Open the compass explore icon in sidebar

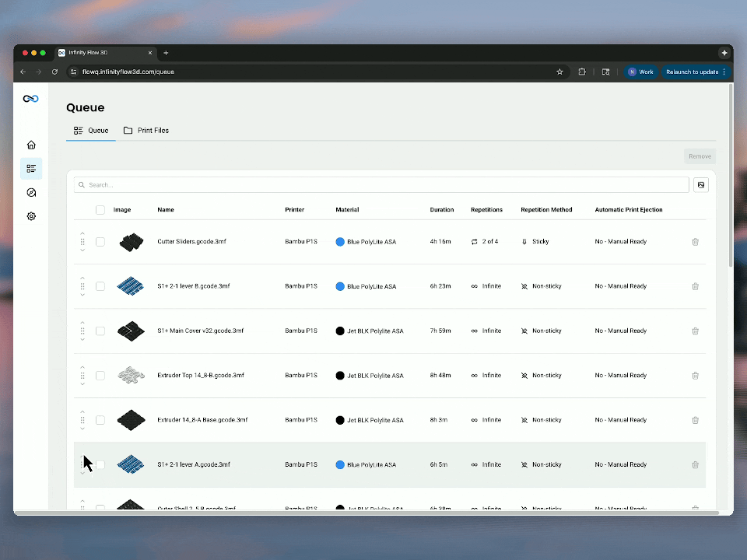(x=31, y=192)
